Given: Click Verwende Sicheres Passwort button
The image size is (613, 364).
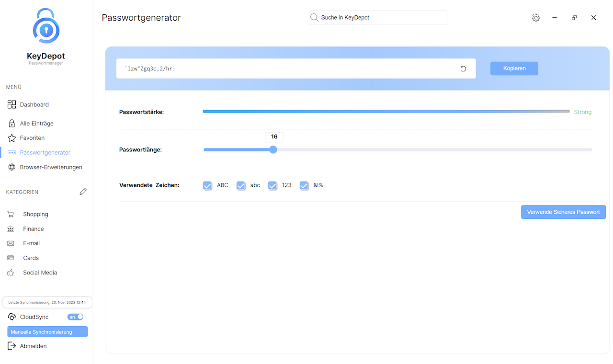Looking at the screenshot, I should click(563, 212).
